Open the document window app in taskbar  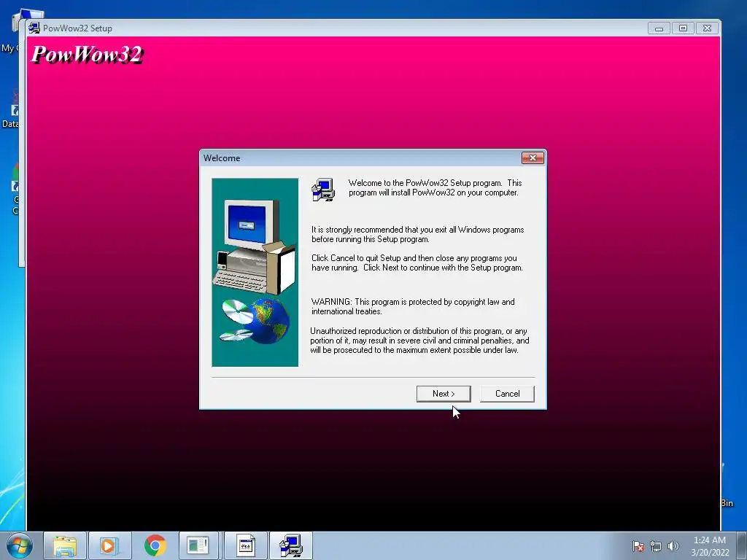(x=245, y=545)
